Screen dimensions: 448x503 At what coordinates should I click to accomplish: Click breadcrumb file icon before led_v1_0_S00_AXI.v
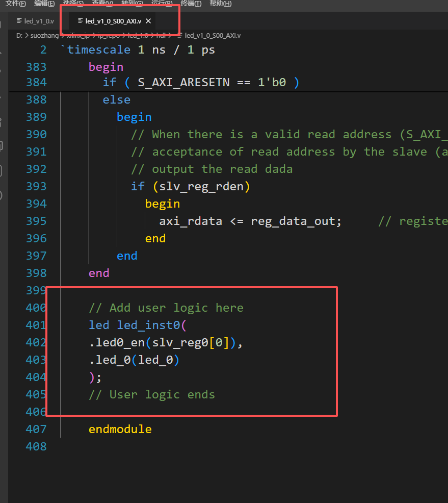point(180,35)
